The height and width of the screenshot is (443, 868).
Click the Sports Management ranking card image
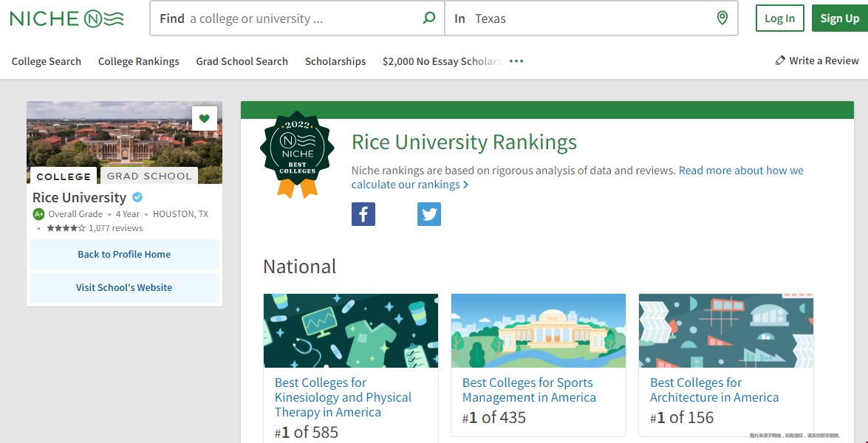539,331
